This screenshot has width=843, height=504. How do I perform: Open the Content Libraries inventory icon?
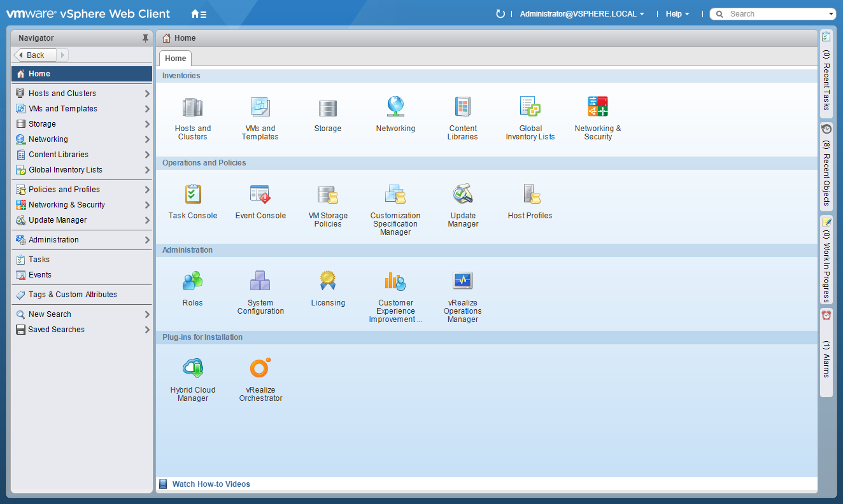click(x=462, y=108)
